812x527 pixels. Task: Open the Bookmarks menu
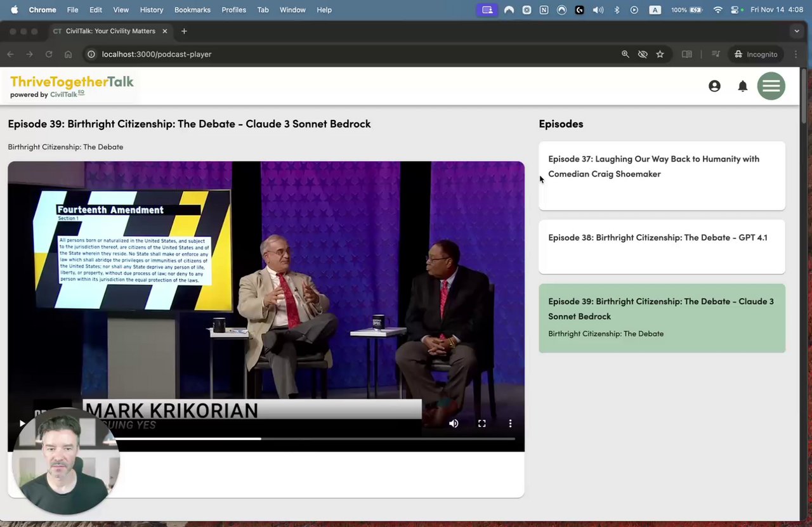click(192, 10)
